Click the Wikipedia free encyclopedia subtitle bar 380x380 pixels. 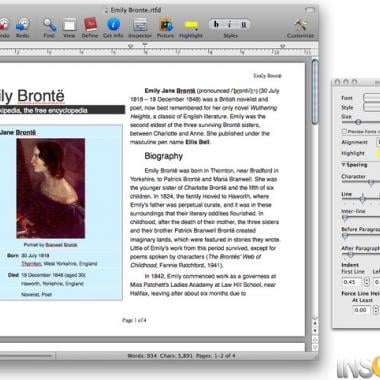click(x=62, y=110)
